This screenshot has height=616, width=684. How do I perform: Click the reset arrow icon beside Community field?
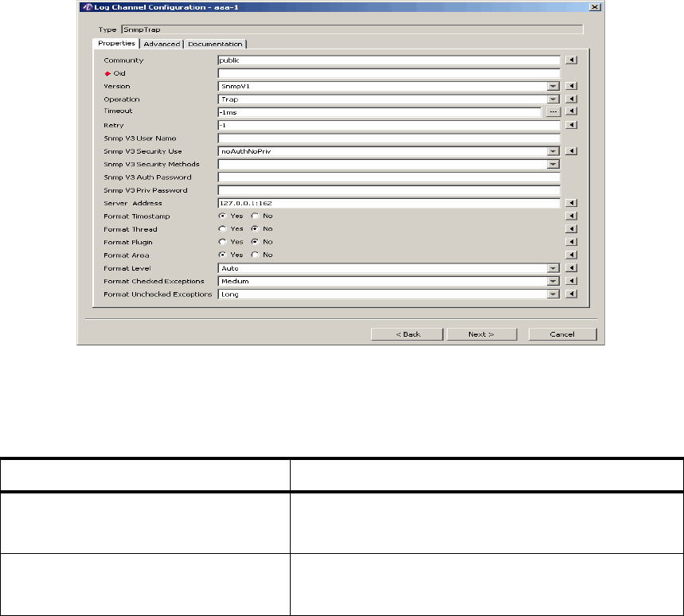(571, 60)
